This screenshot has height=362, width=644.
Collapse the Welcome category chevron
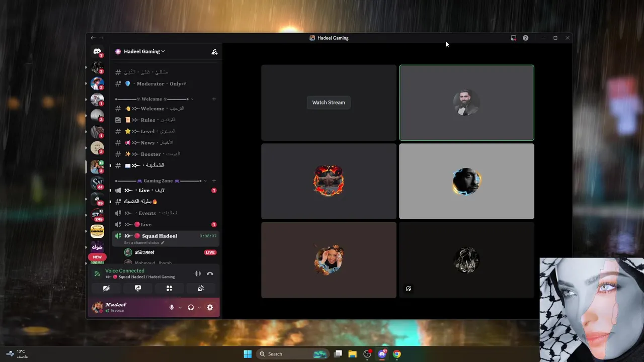pos(192,99)
